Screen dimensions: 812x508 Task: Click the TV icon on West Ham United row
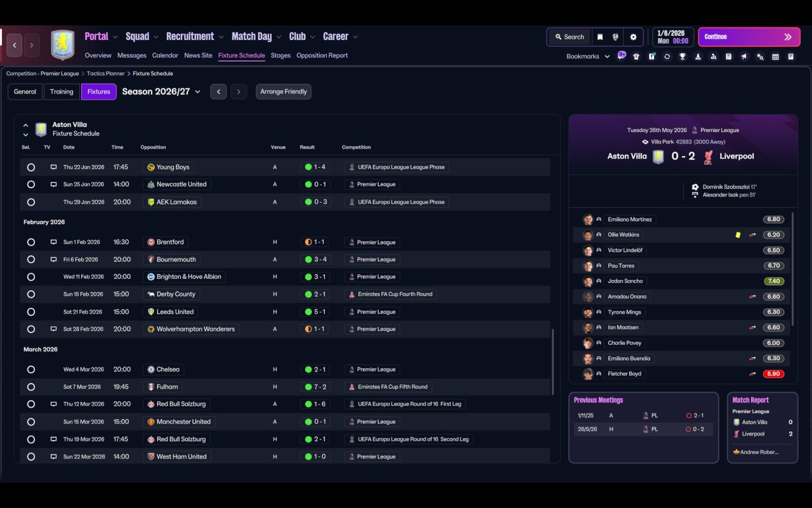[x=53, y=457]
